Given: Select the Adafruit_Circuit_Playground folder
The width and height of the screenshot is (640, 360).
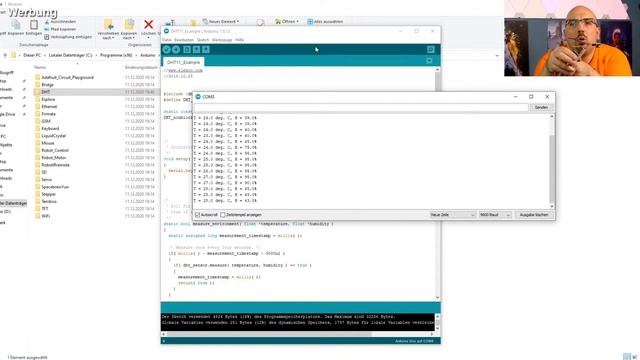Looking at the screenshot, I should click(x=67, y=77).
